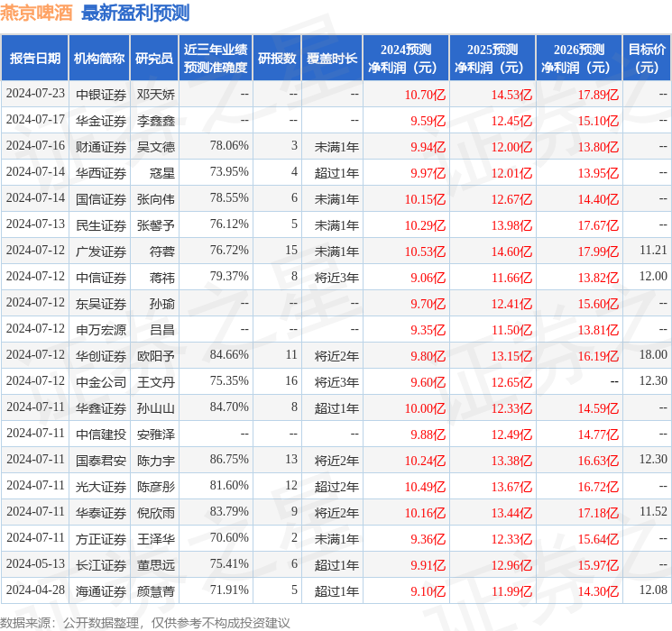Select the 华西证券 institution cell
The width and height of the screenshot is (672, 631).
click(x=101, y=173)
